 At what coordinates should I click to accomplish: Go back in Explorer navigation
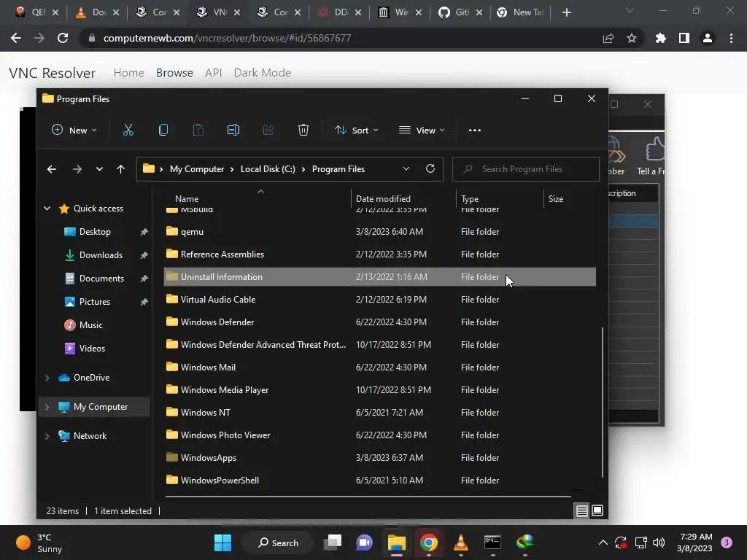(52, 169)
